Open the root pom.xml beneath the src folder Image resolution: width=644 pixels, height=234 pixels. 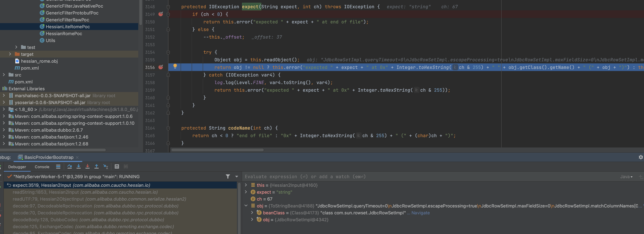pyautogui.click(x=23, y=82)
